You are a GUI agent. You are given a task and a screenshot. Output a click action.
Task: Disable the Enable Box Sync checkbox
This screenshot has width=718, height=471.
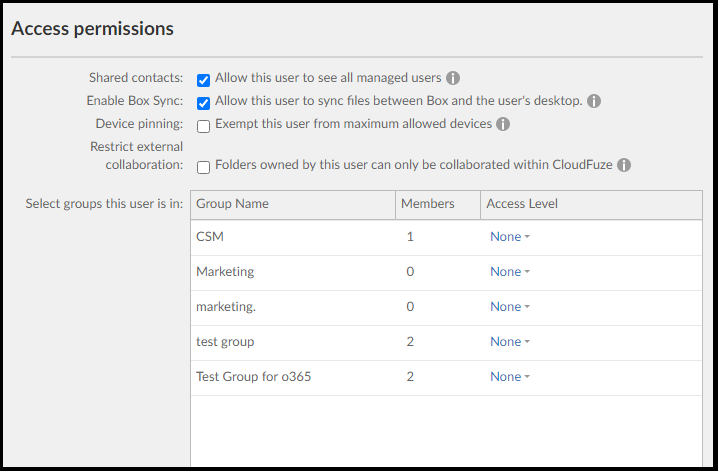click(x=203, y=103)
